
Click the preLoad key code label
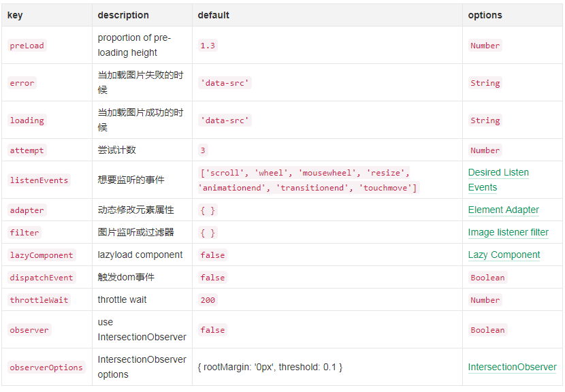click(x=27, y=46)
